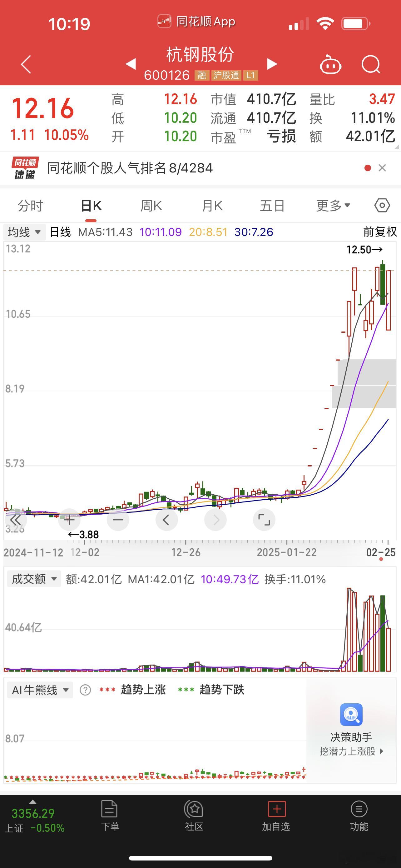Switch to 五日 tab
Screen dimensions: 401x868
pos(272,206)
